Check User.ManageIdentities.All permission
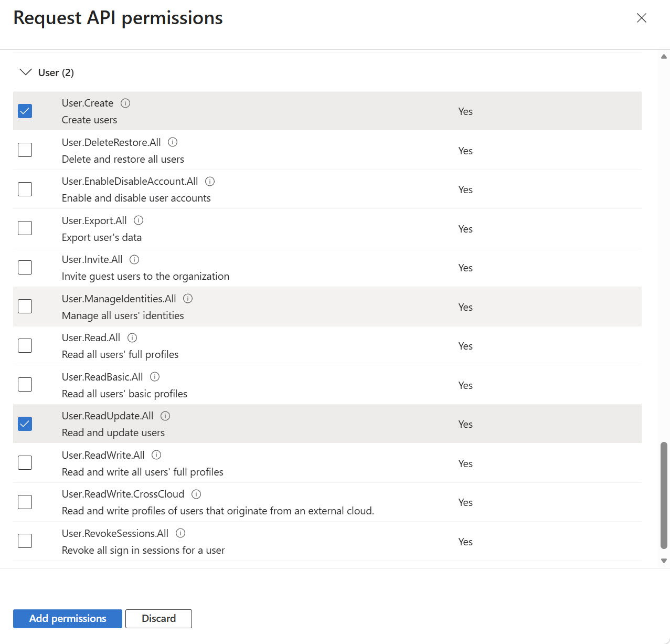Image resolution: width=670 pixels, height=644 pixels. [25, 307]
